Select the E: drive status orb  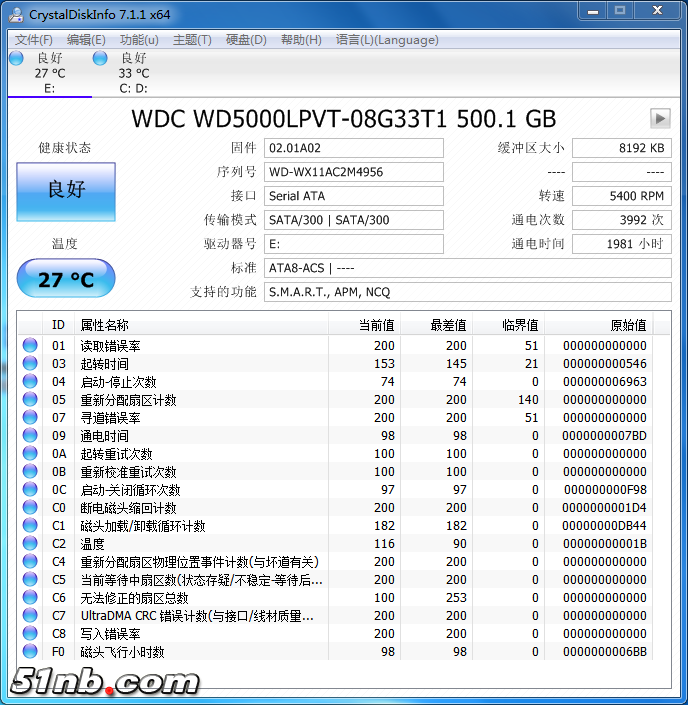[16, 58]
